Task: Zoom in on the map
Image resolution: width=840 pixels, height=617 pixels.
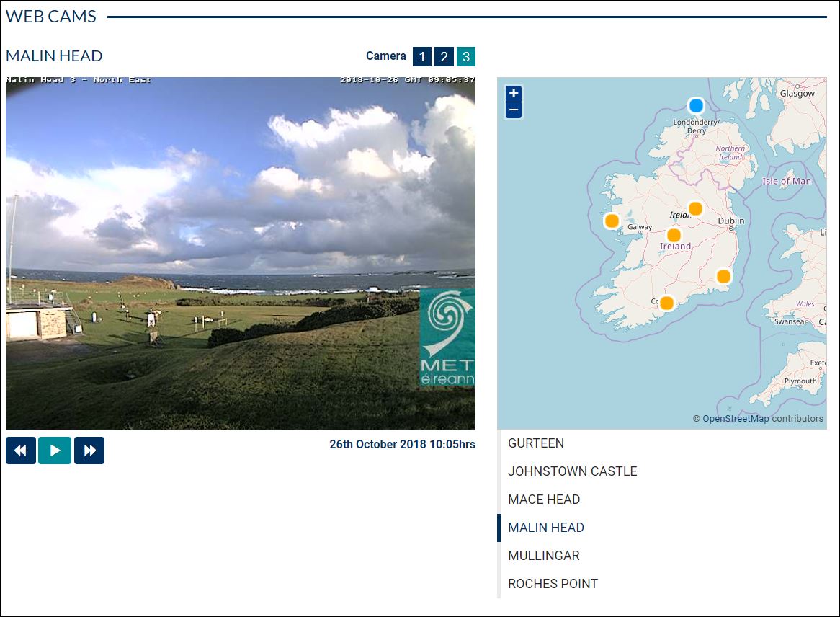Action: coord(513,94)
